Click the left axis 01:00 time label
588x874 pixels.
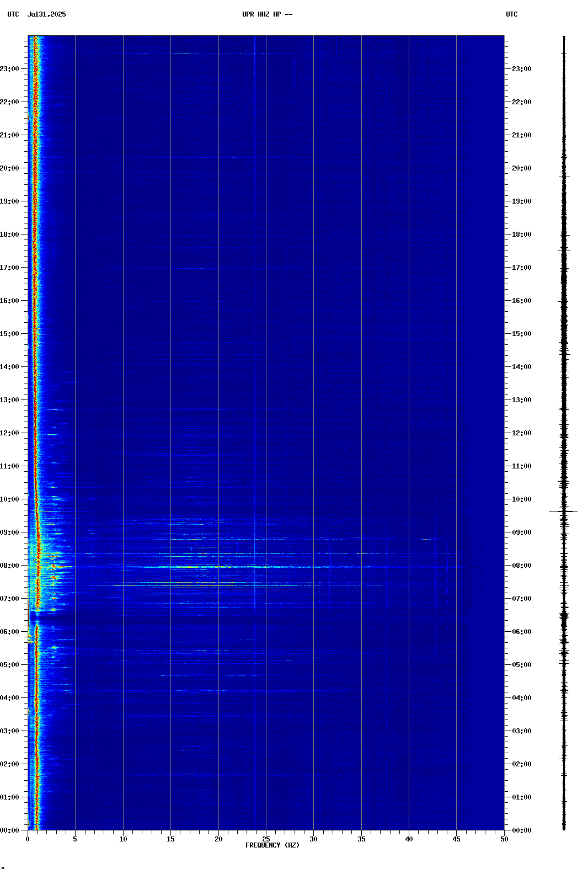10,797
